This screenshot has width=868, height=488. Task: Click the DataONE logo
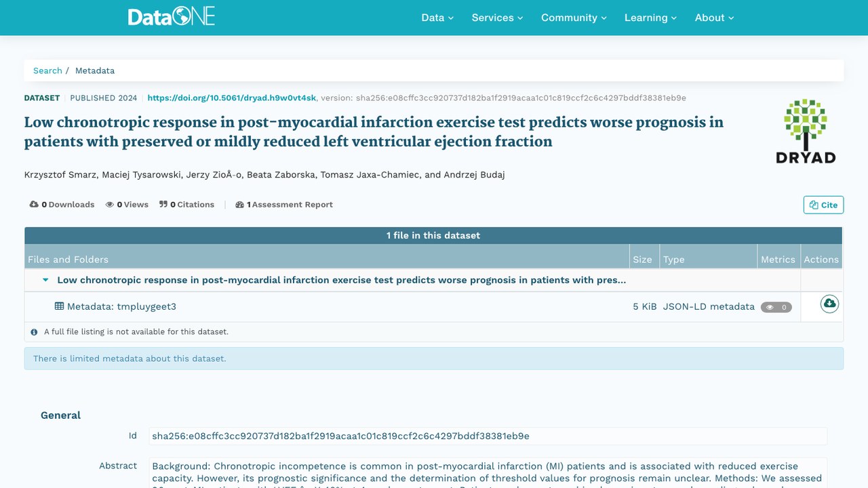tap(172, 17)
